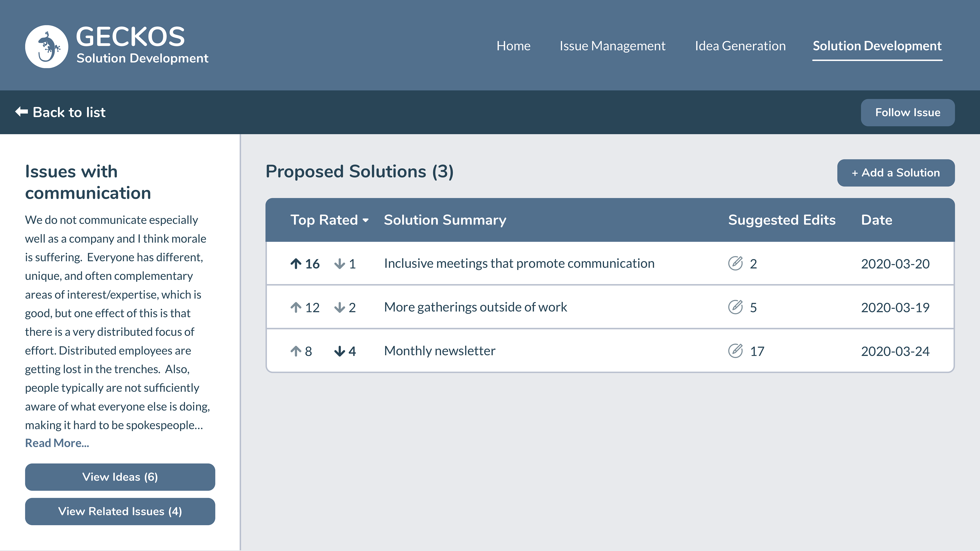Upvote the Inclusive meetings solution
This screenshot has width=980, height=551.
[x=296, y=264]
